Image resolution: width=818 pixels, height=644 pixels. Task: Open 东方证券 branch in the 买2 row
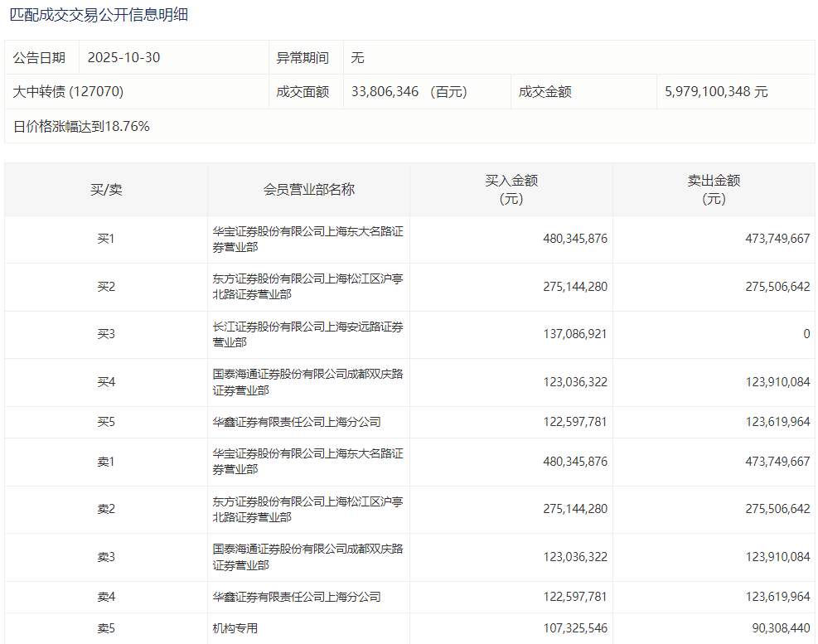tap(307, 287)
